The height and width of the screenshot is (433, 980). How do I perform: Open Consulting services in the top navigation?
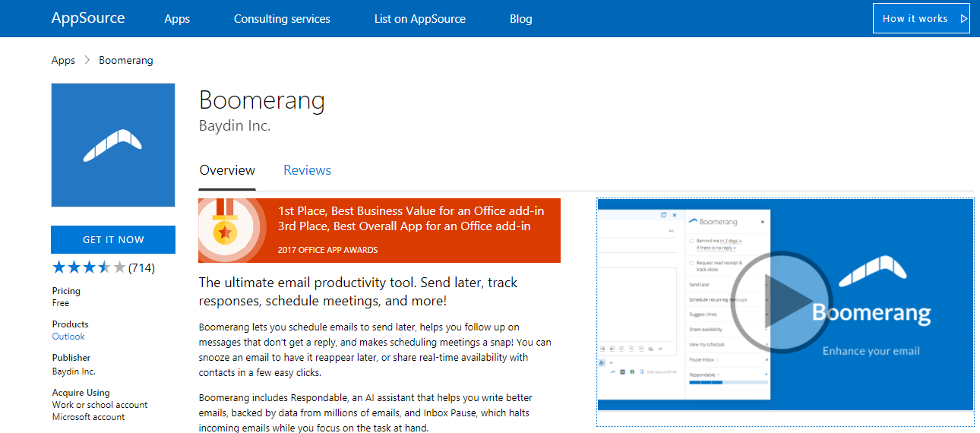point(282,19)
